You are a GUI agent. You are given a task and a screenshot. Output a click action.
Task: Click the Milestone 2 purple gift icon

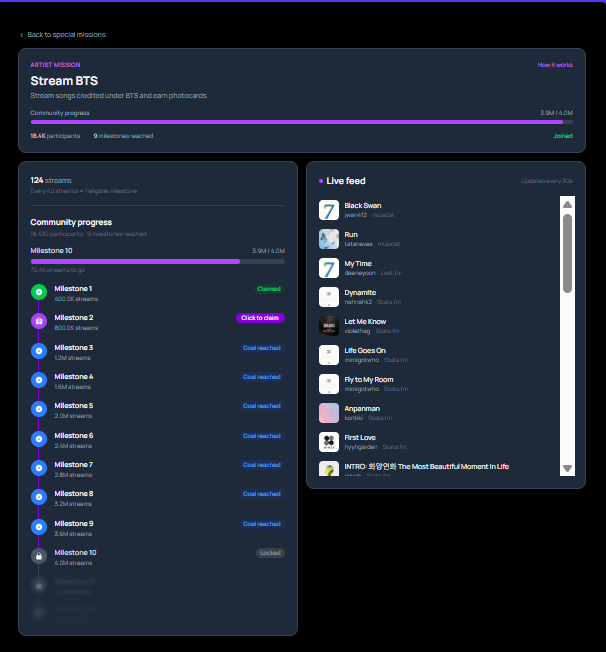tap(39, 321)
